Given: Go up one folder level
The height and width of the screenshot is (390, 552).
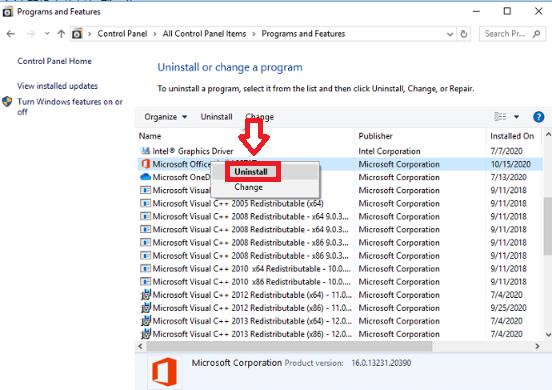Looking at the screenshot, I should (x=61, y=34).
